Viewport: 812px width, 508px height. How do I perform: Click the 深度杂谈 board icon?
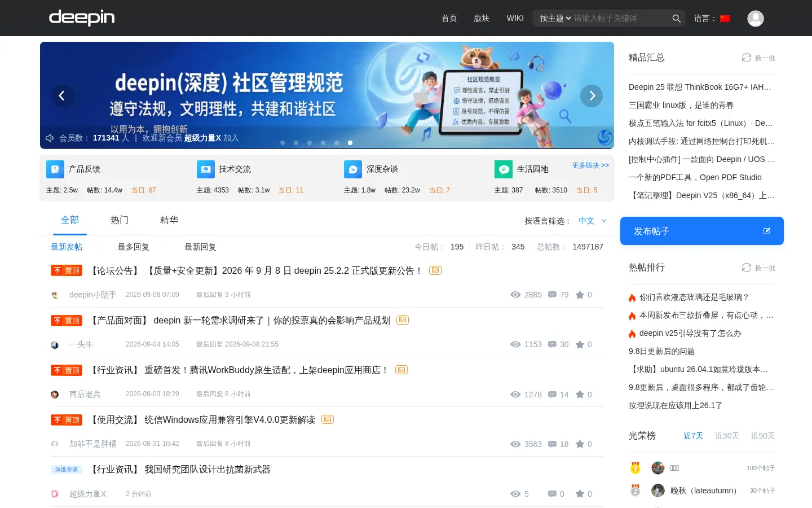tap(353, 169)
